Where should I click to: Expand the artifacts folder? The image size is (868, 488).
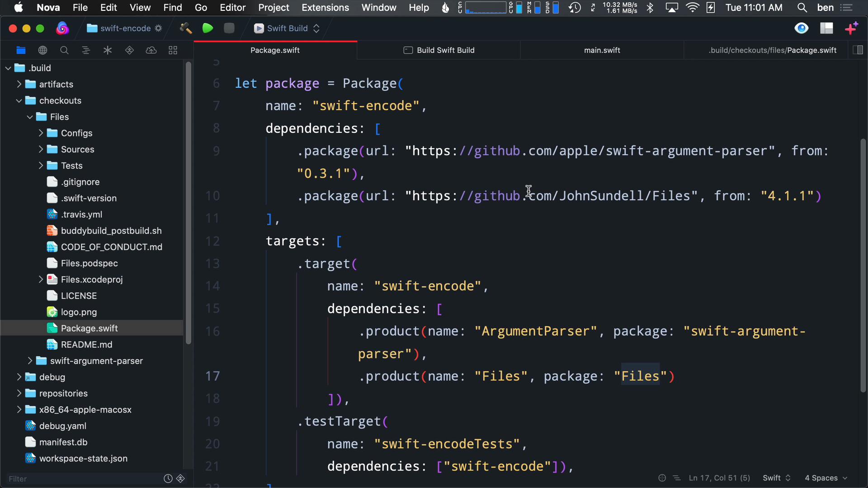pyautogui.click(x=19, y=84)
